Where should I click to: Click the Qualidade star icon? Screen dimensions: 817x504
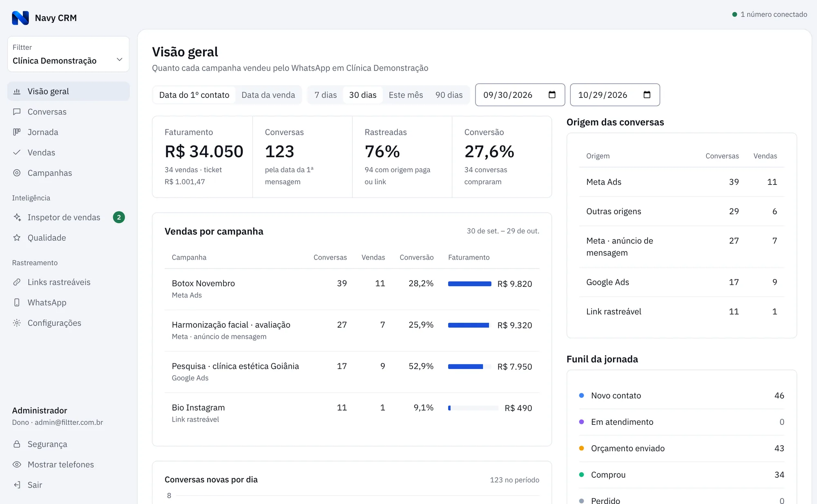[x=17, y=238]
